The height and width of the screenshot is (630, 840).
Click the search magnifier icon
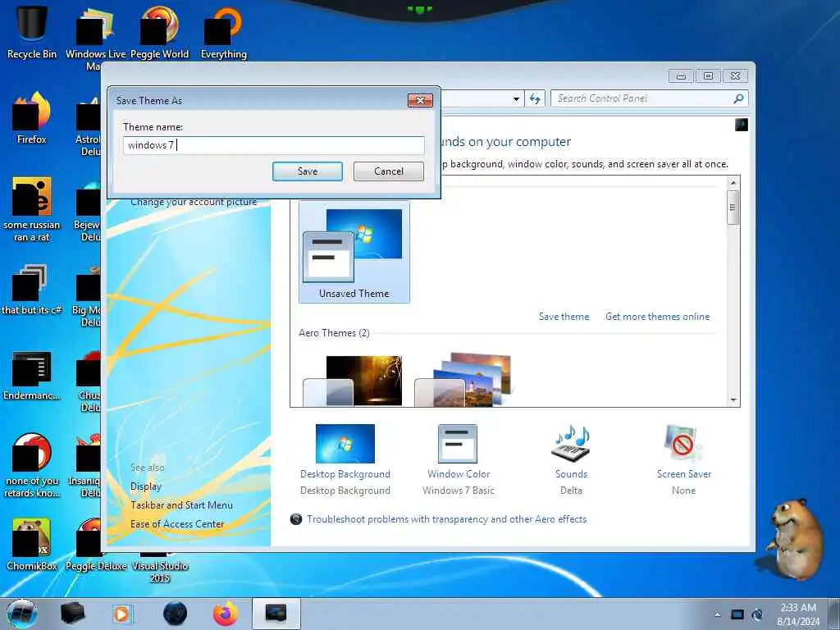point(739,98)
